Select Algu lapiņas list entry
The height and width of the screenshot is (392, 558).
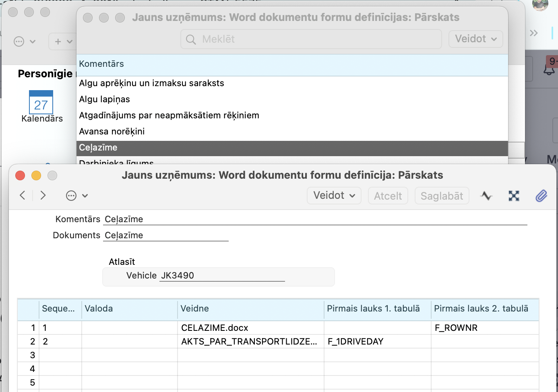point(105,99)
